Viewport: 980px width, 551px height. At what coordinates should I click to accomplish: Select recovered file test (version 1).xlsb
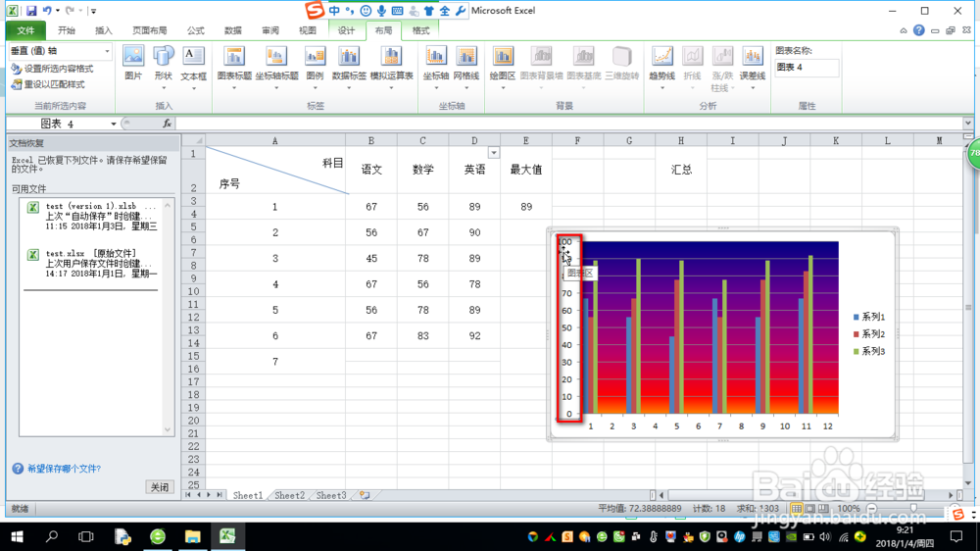point(92,216)
